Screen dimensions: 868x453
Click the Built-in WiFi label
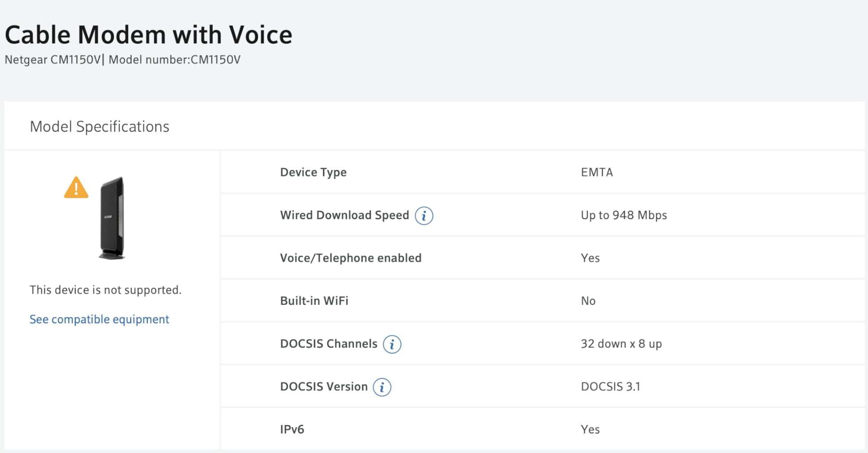click(314, 301)
